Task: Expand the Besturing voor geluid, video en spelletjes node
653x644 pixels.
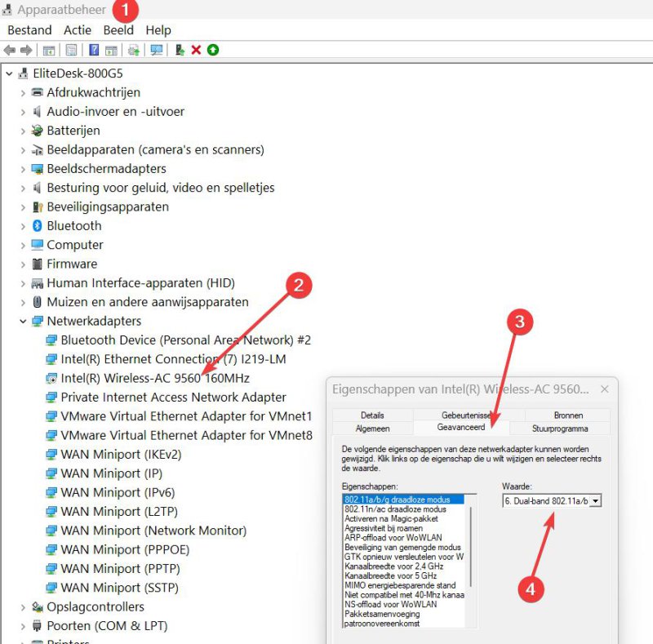Action: pyautogui.click(x=23, y=188)
